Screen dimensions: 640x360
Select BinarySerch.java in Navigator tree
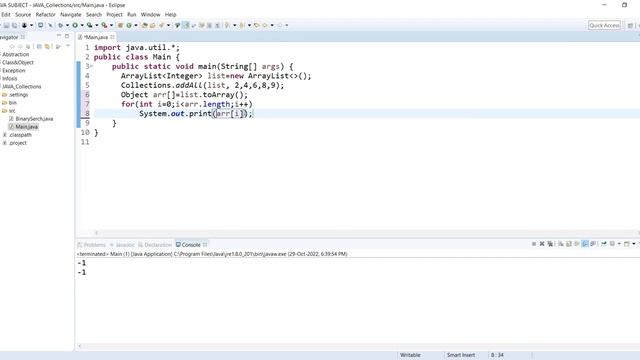(x=34, y=119)
